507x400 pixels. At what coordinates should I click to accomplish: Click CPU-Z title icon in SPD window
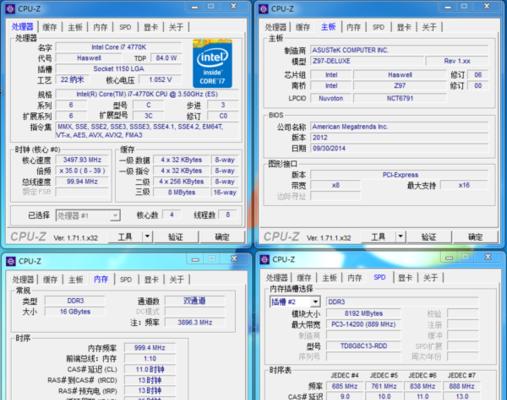click(264, 259)
